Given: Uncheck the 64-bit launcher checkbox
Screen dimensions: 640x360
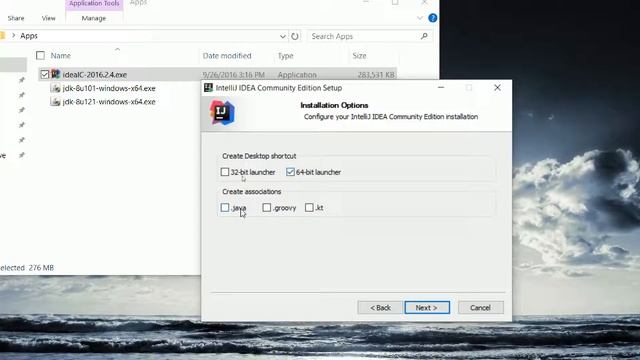Looking at the screenshot, I should click(290, 172).
